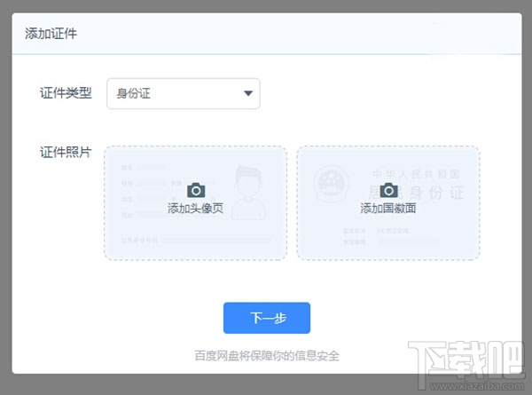Click the camera icon above 添加头像页
This screenshot has height=395, width=532.
click(196, 190)
